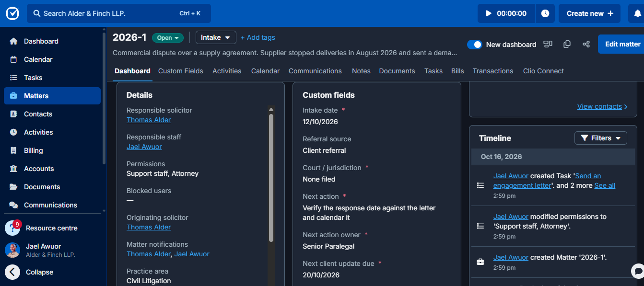This screenshot has width=644, height=286.
Task: Switch to the Custom Fields tab
Action: coord(181,71)
